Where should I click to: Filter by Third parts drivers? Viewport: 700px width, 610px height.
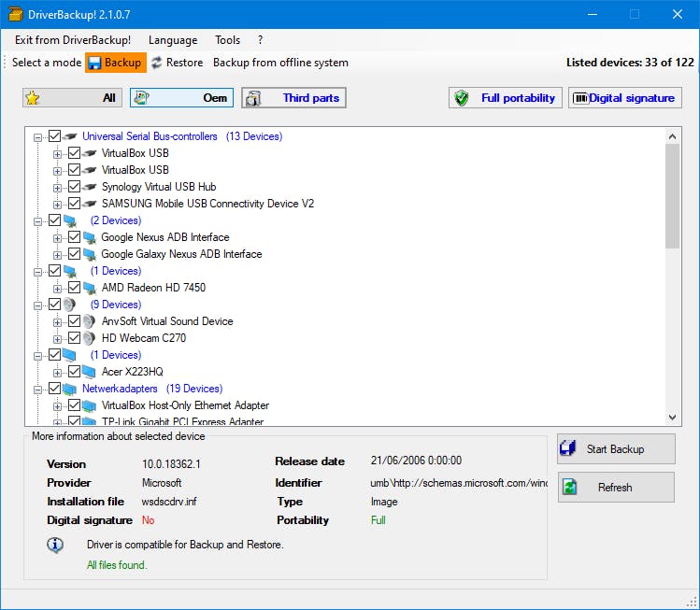click(x=293, y=98)
